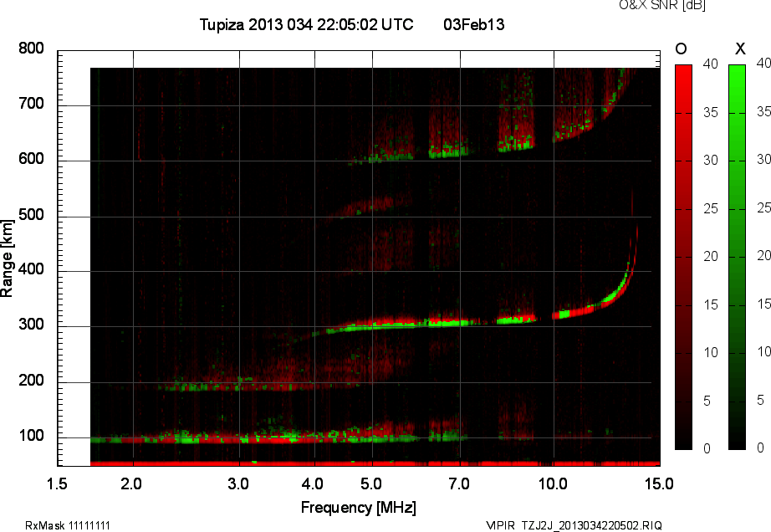The height and width of the screenshot is (532, 771).
Task: Click the 'RxMask 11111111' text
Action: point(68,525)
